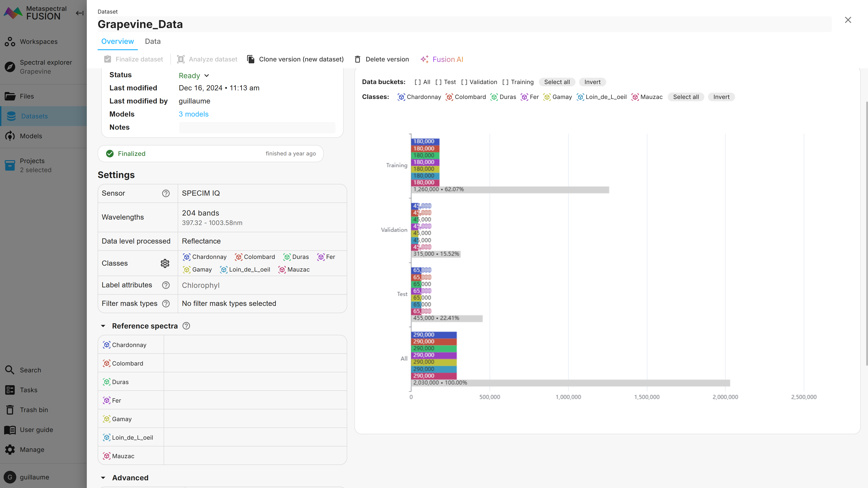Image resolution: width=868 pixels, height=488 pixels.
Task: Open Classes settings gear icon
Action: coord(165,263)
